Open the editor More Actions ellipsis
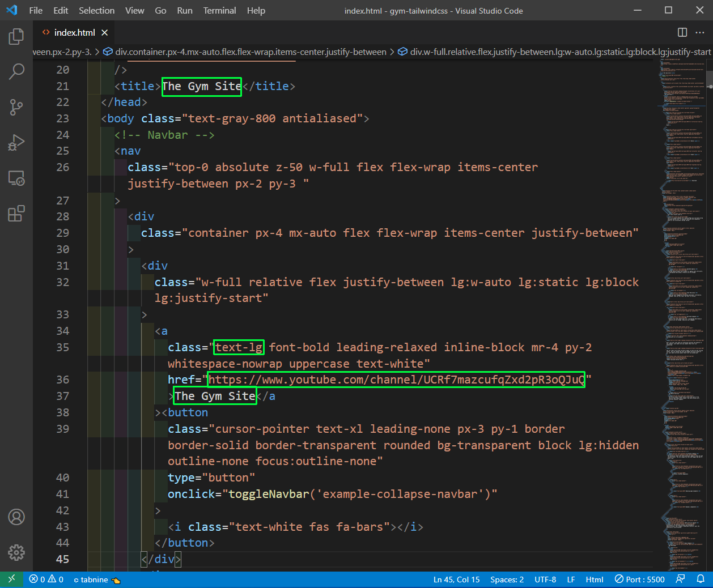Viewport: 713px width, 588px height. (700, 32)
